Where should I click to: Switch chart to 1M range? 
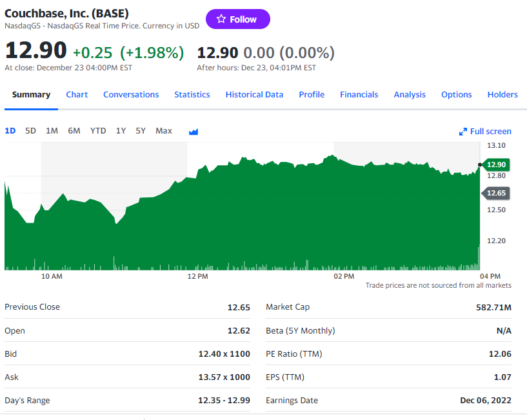click(52, 131)
